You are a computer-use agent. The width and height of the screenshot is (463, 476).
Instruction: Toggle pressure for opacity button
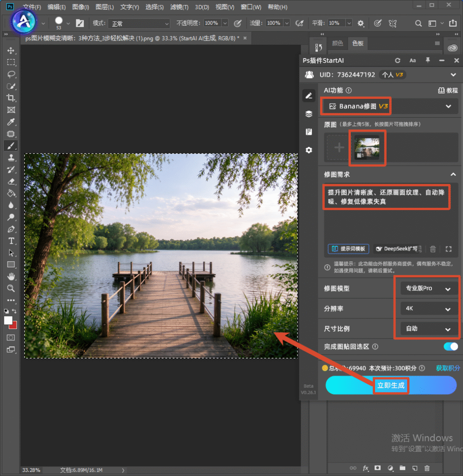(238, 23)
